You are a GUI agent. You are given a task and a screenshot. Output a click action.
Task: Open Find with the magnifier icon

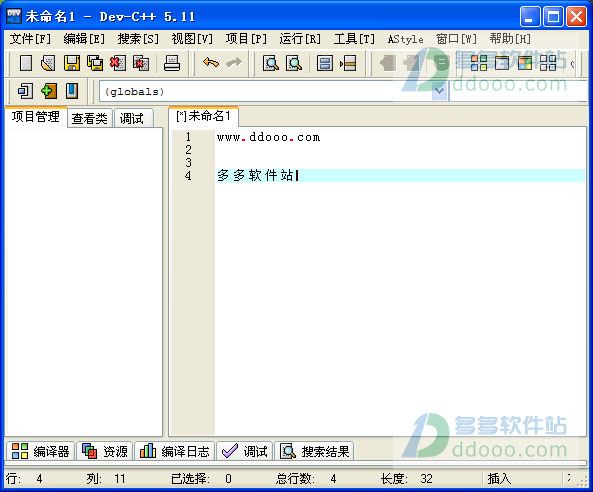coord(270,63)
